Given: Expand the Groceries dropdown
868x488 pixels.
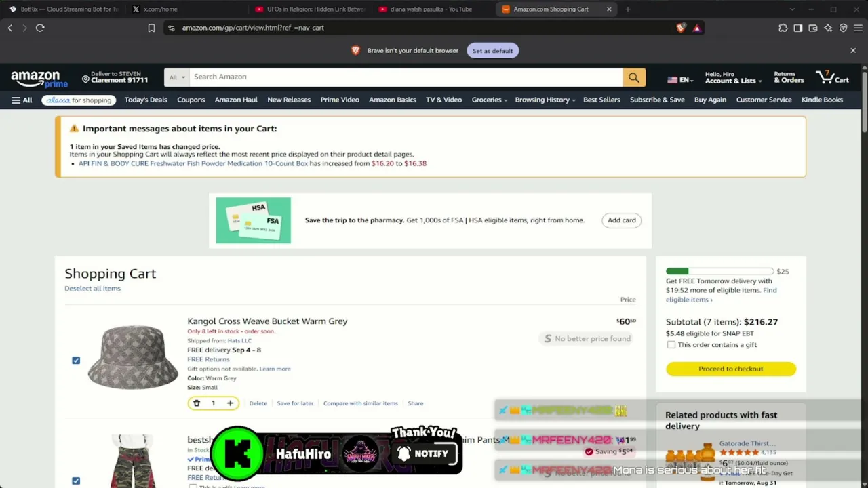Looking at the screenshot, I should pos(490,100).
